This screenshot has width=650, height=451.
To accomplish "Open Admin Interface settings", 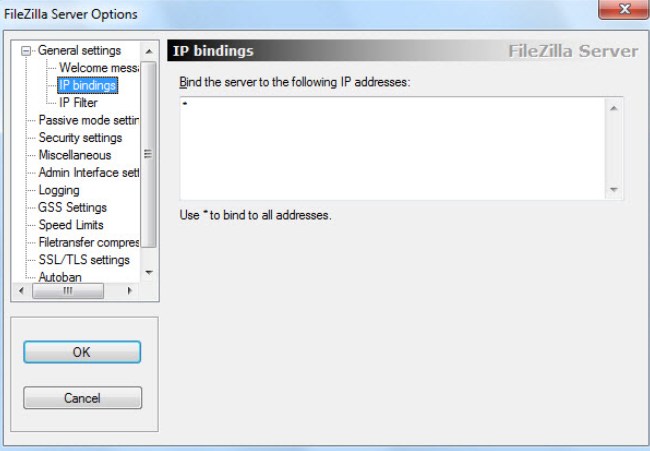I will [89, 172].
